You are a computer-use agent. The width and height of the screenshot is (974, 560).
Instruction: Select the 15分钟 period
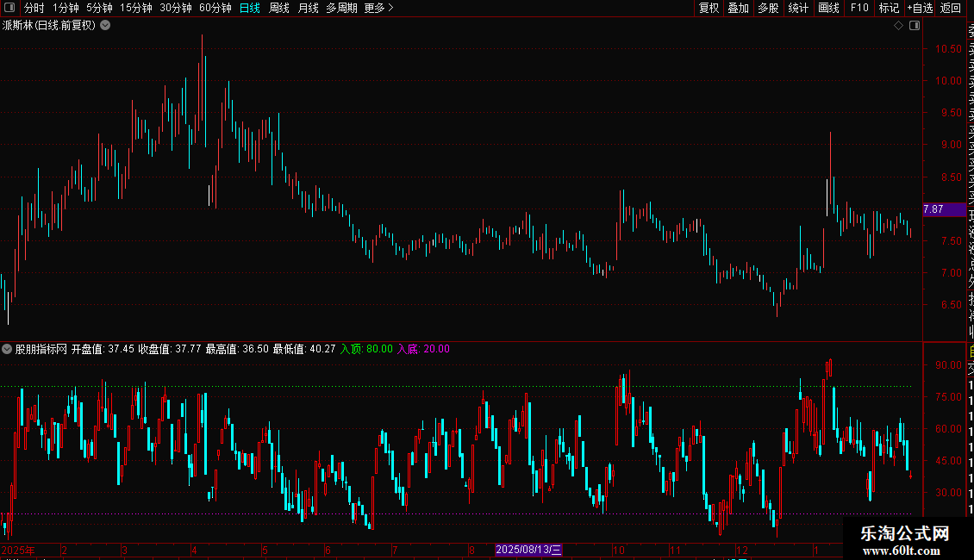tap(136, 8)
